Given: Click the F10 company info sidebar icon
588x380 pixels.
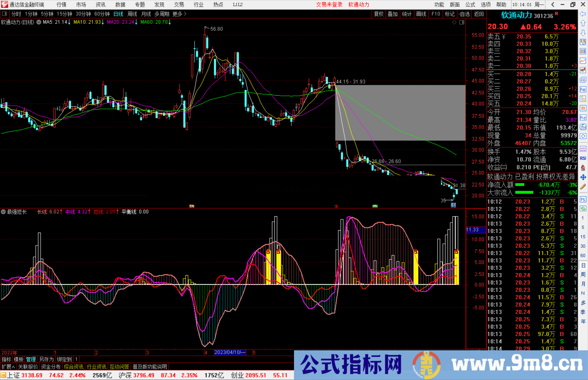Looking at the screenshot, I should click(583, 89).
